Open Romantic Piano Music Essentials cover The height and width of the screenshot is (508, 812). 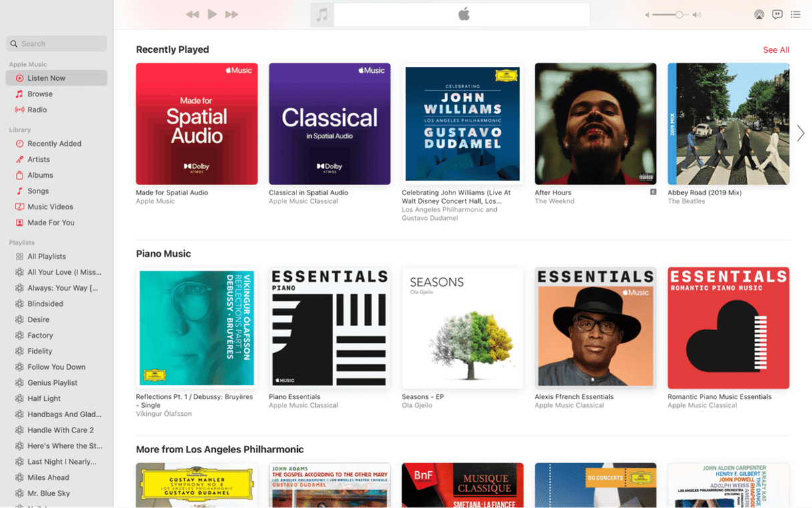tap(729, 328)
